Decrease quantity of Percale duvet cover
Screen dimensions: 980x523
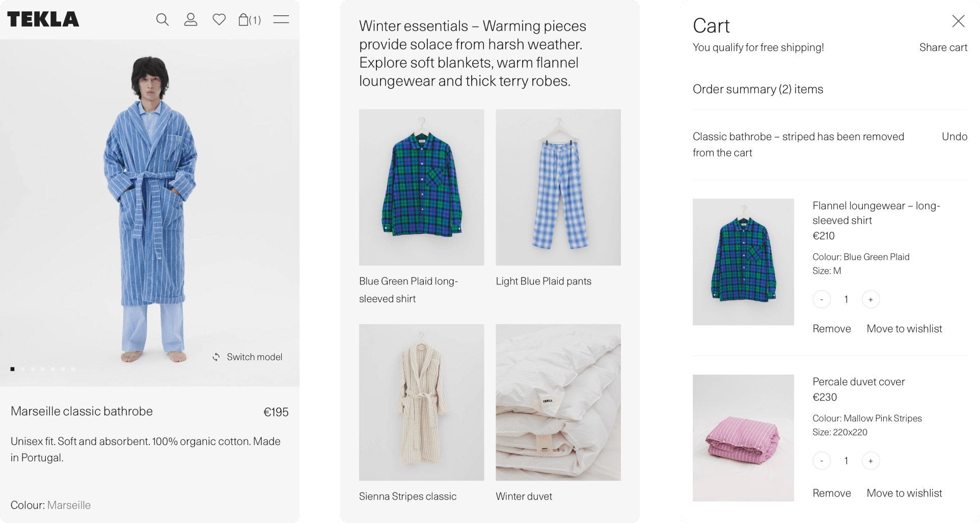pyautogui.click(x=822, y=461)
